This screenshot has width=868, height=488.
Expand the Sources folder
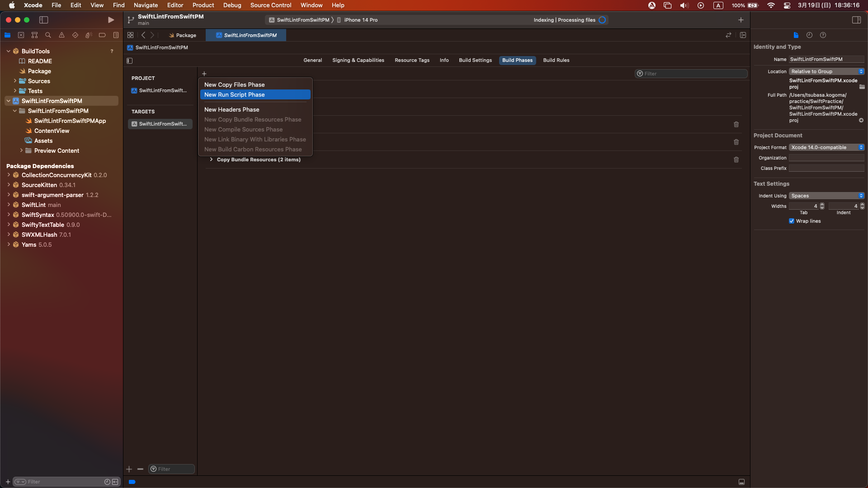point(15,81)
